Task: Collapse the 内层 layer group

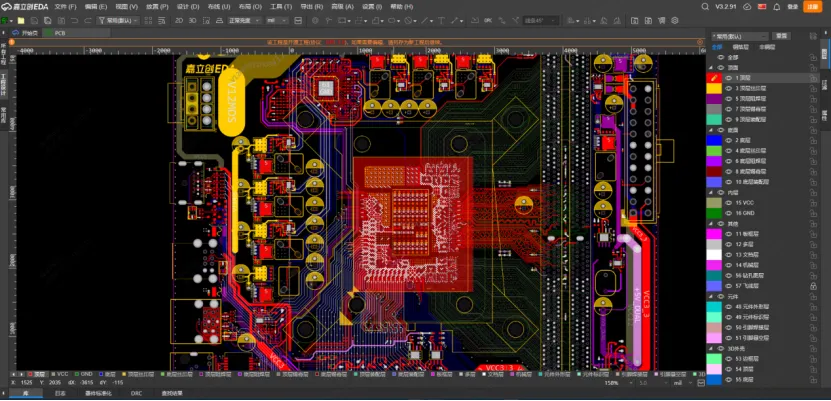Action: click(711, 192)
